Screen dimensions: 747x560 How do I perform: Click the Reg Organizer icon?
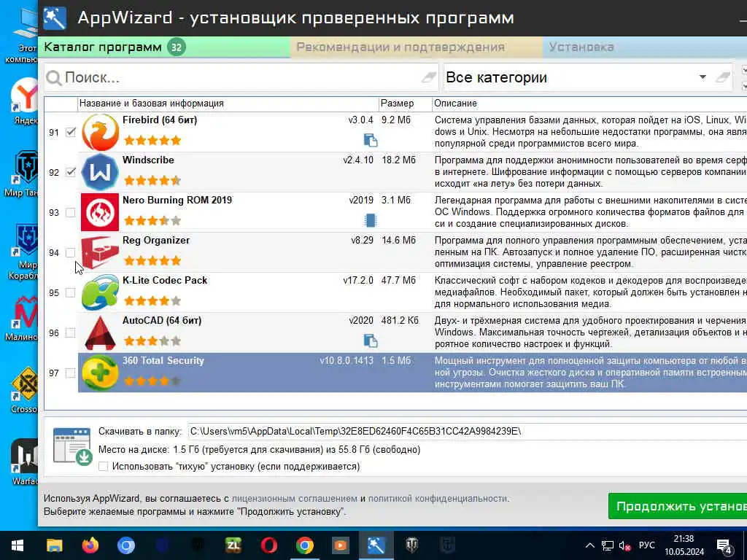coord(100,252)
